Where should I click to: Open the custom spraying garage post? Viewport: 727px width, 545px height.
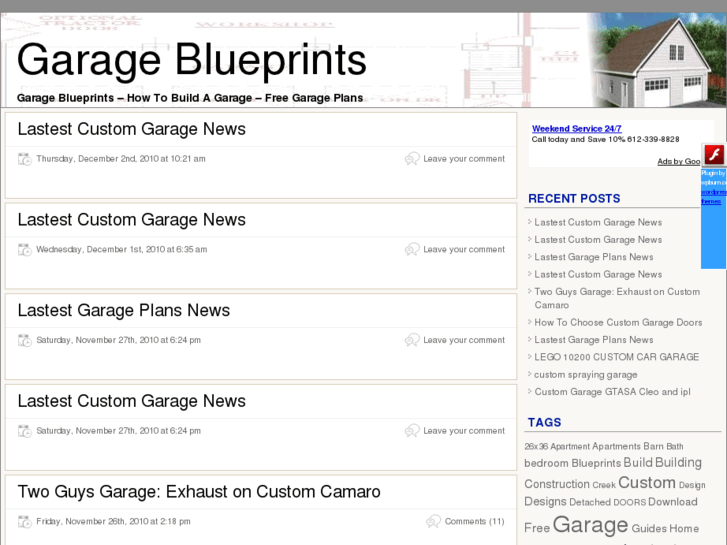pyautogui.click(x=586, y=374)
